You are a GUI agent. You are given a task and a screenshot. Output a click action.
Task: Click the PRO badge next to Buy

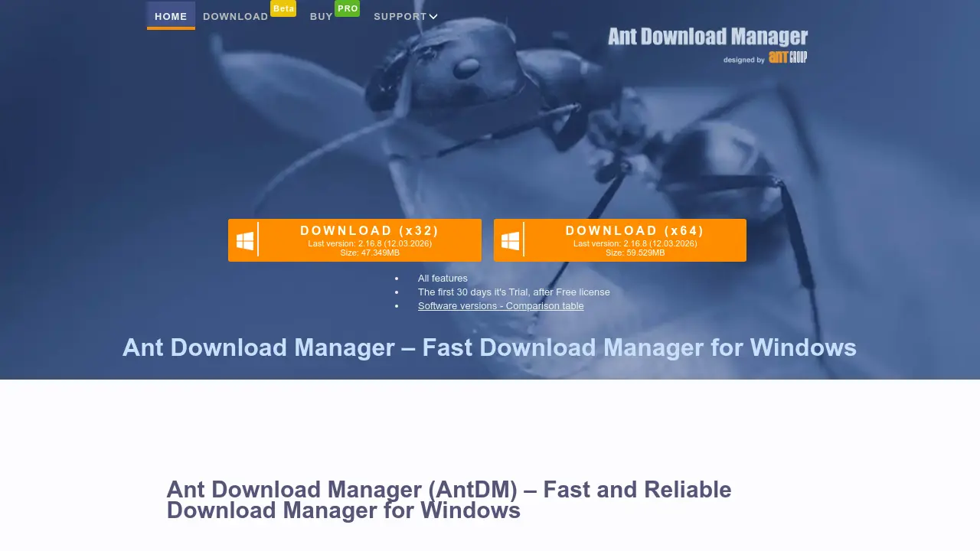(348, 8)
